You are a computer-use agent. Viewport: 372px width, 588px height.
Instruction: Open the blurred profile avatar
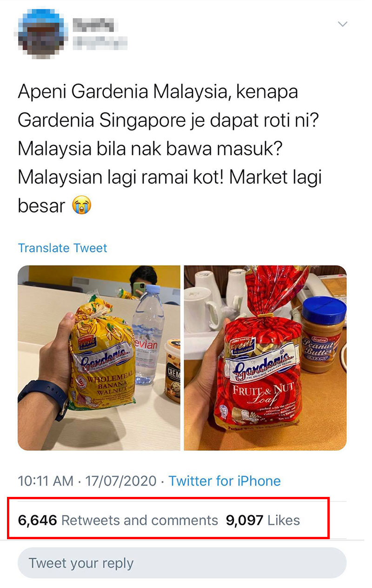40,33
